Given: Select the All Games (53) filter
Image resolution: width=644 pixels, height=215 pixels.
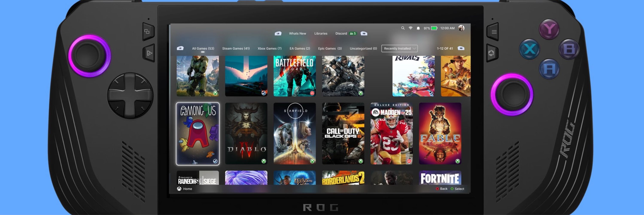Looking at the screenshot, I should click(203, 49).
